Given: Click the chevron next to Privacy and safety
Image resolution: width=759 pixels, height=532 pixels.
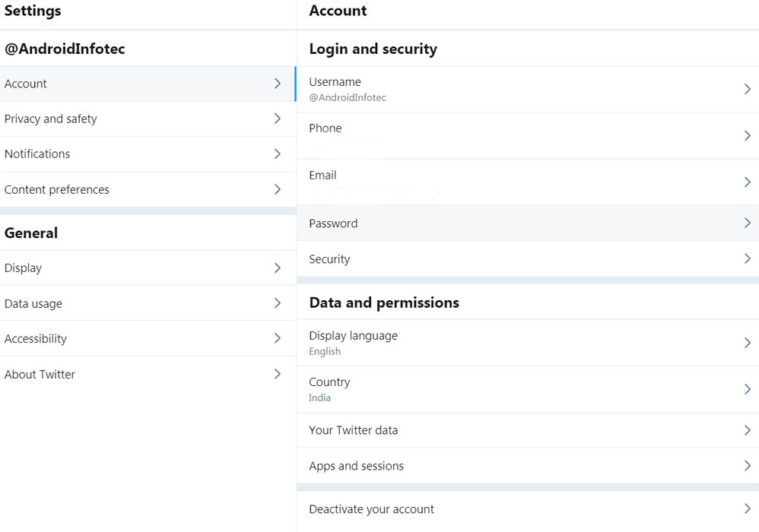Looking at the screenshot, I should 278,119.
